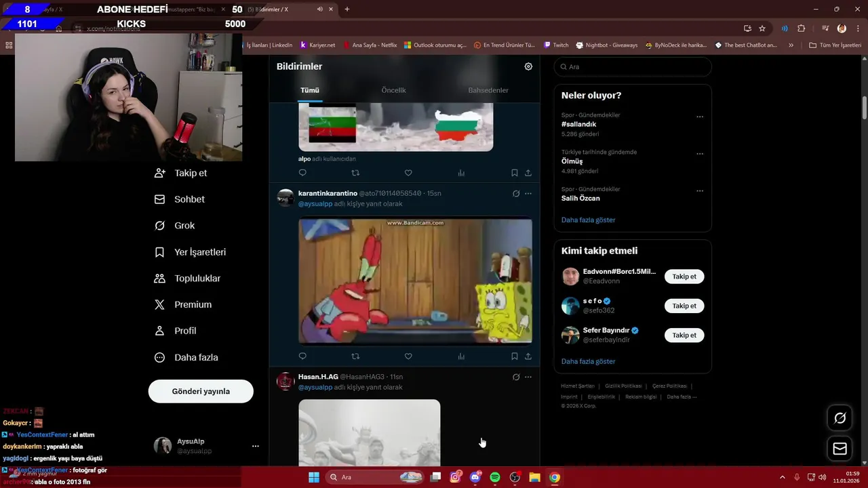Viewport: 868px width, 488px height.
Task: Open notification settings gear in Bildirimler header
Action: tap(528, 66)
